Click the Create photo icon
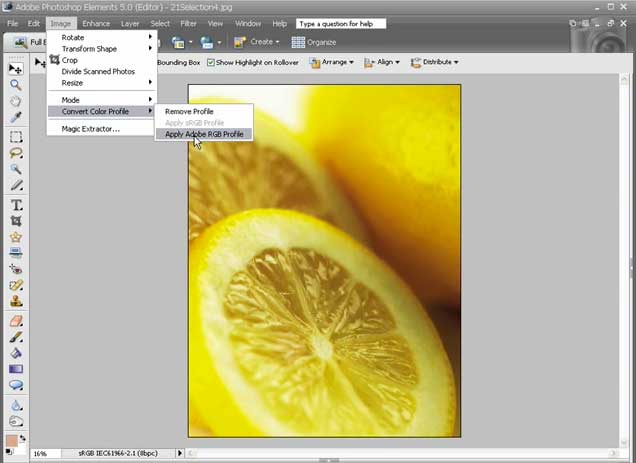The height and width of the screenshot is (463, 636). coord(240,42)
